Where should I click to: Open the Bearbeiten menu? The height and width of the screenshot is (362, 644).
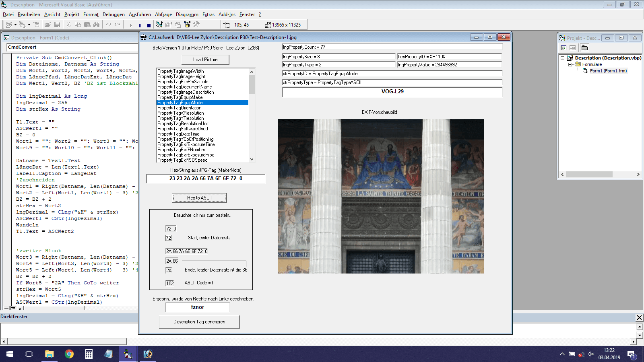[29, 14]
